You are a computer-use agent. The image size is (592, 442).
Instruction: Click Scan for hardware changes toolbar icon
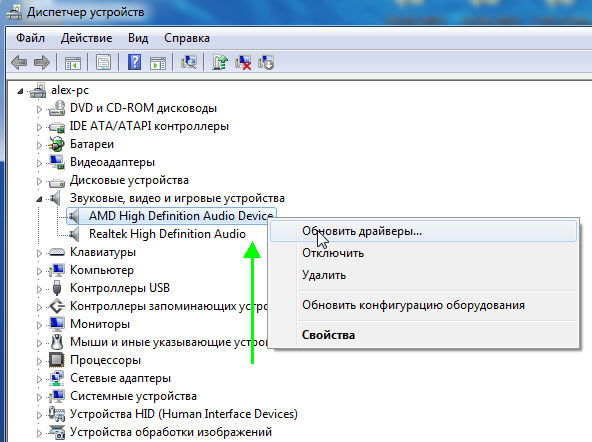[189, 62]
